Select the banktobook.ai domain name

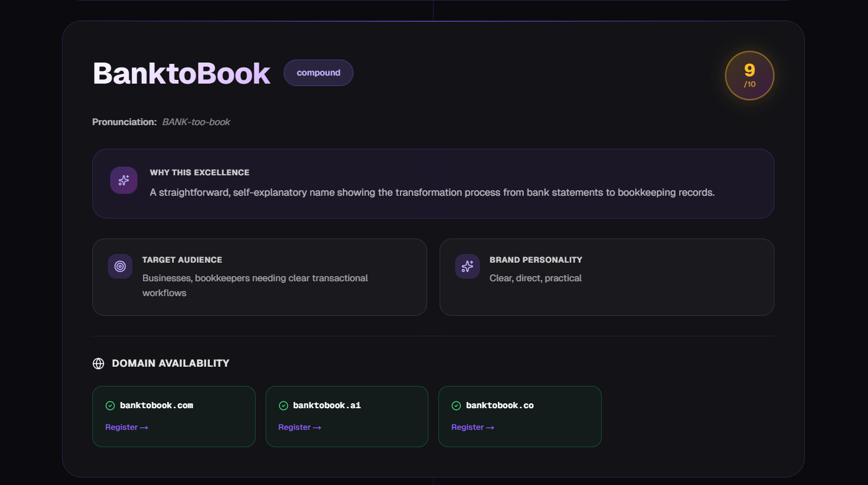[x=327, y=406]
